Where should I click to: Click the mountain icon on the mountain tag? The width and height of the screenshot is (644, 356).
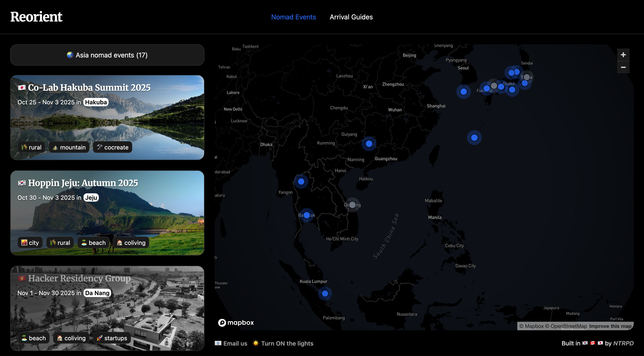(55, 147)
